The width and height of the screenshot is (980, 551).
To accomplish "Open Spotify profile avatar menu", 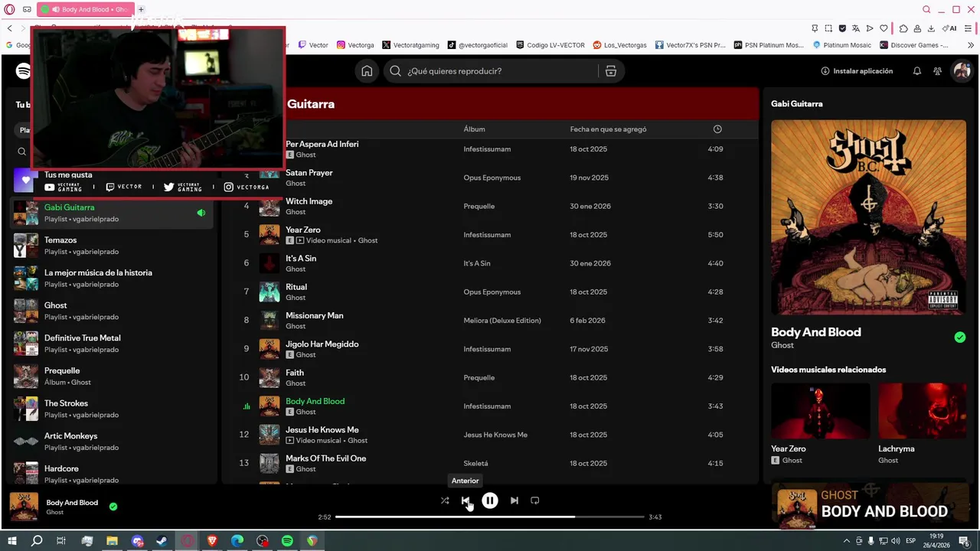I will pos(961,71).
